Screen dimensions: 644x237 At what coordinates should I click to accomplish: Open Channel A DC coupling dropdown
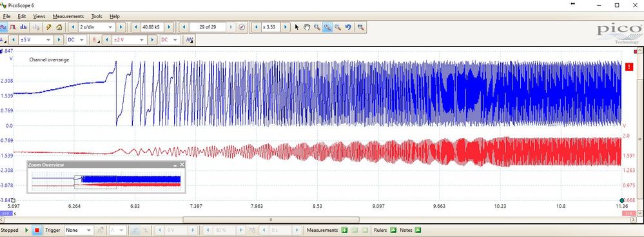tap(81, 40)
